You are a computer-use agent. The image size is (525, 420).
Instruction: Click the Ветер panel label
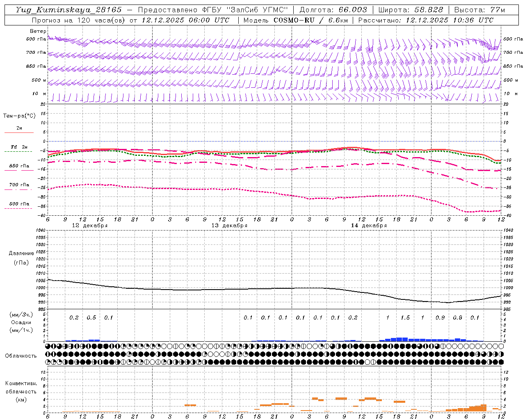pos(38,31)
